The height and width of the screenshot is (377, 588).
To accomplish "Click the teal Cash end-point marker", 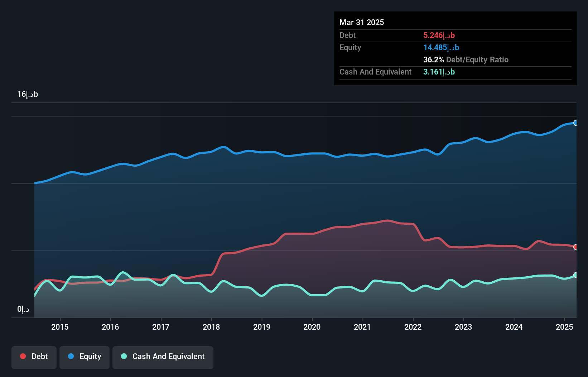I will [576, 275].
